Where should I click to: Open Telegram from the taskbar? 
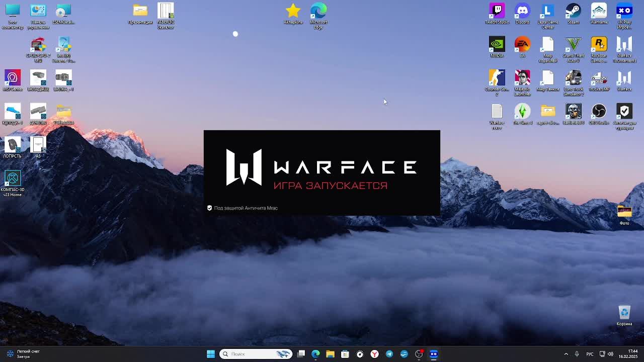[x=389, y=354]
